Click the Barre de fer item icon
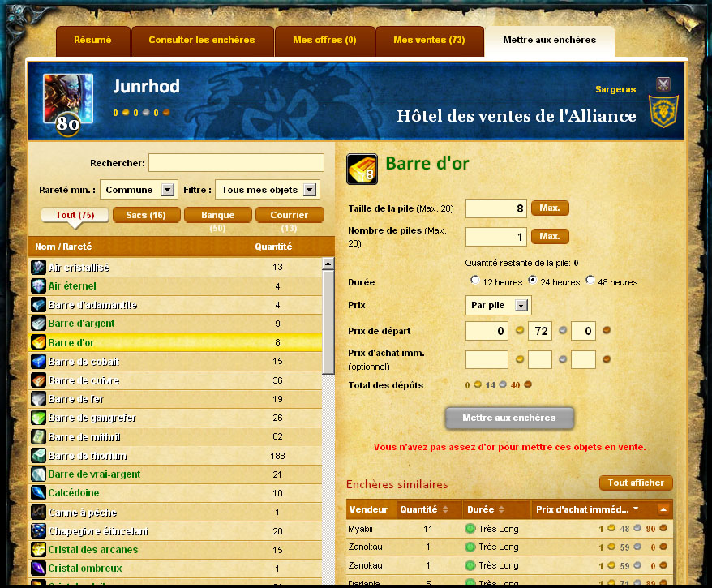This screenshot has width=712, height=588. point(38,399)
